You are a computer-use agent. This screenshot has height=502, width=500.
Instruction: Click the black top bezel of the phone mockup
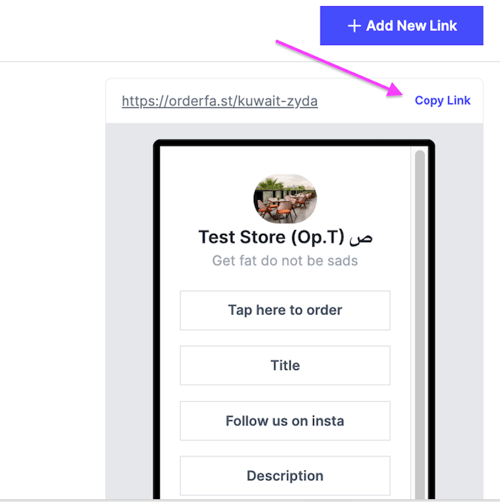(x=294, y=143)
